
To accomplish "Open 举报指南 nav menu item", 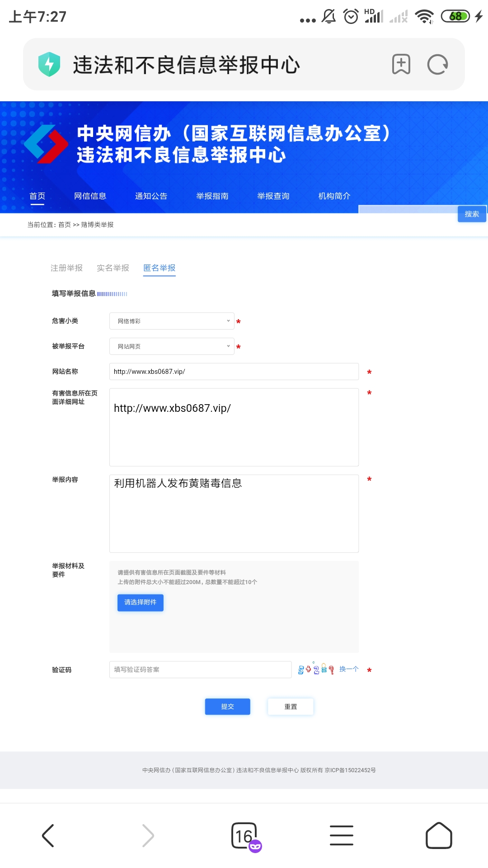I will pos(212,196).
